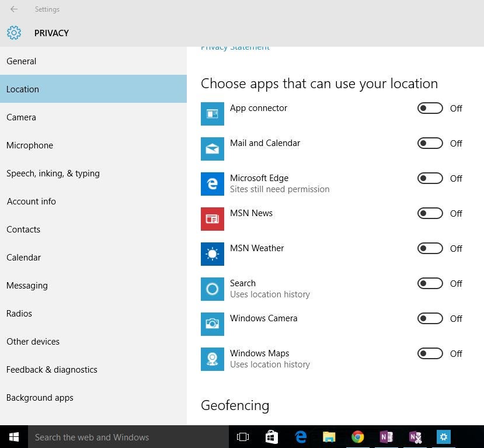Switch to Settings app in taskbar

pos(444,437)
